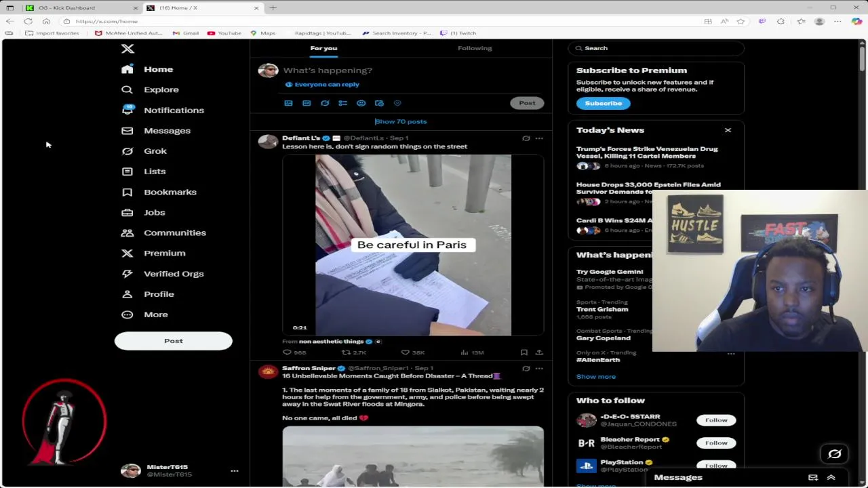Click the browser address bar
Screen dimensions: 868x488
[380, 21]
